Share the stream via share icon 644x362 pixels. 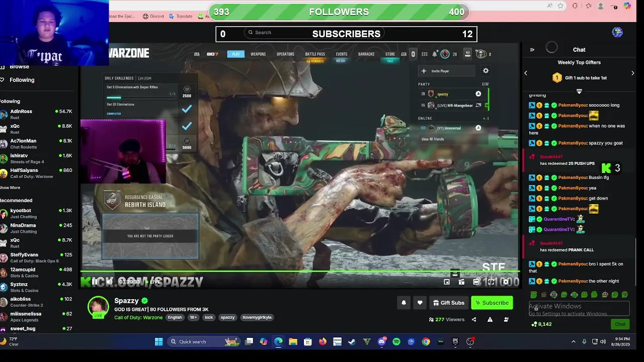click(474, 319)
